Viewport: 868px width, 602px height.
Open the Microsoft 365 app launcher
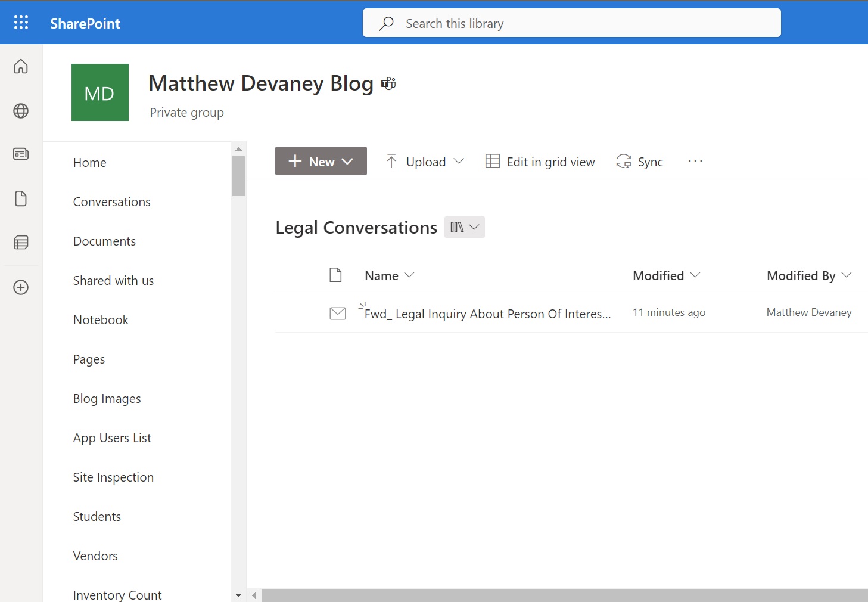[21, 22]
